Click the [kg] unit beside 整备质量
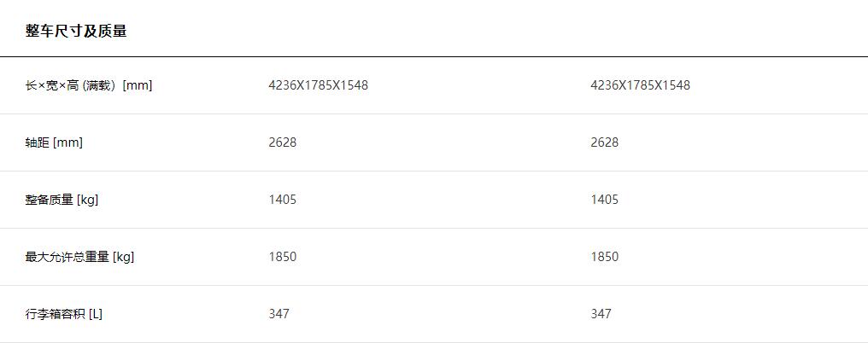Screen dimensions: 868x343 (x=87, y=200)
